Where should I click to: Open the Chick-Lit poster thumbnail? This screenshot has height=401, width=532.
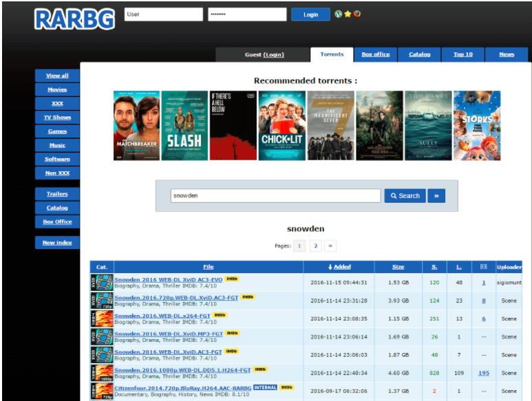[x=282, y=125]
